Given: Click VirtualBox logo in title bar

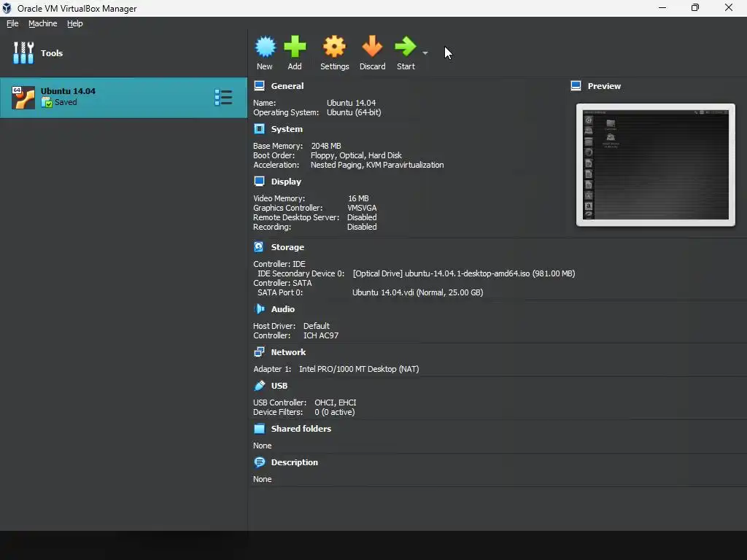Looking at the screenshot, I should 7,8.
